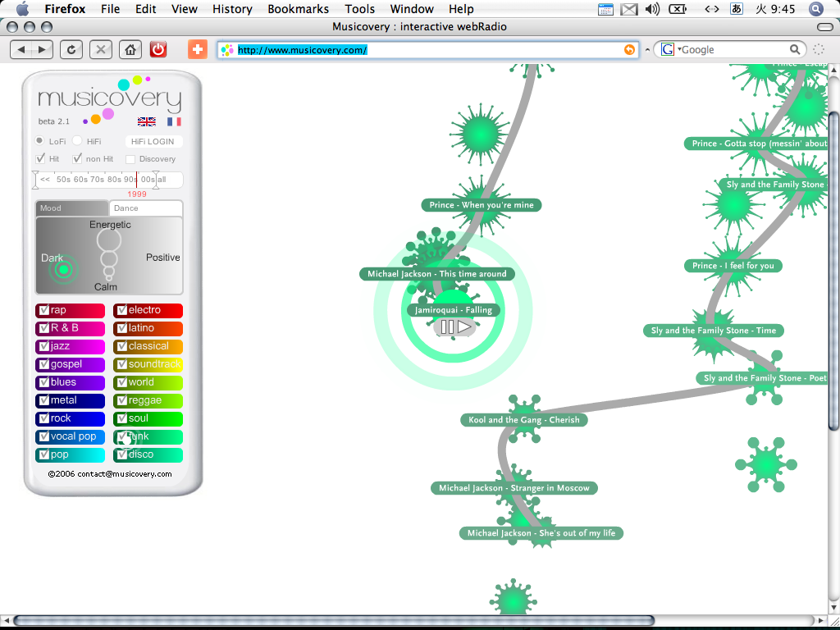The height and width of the screenshot is (630, 840).
Task: Click the site favicon in address bar
Action: click(x=228, y=50)
